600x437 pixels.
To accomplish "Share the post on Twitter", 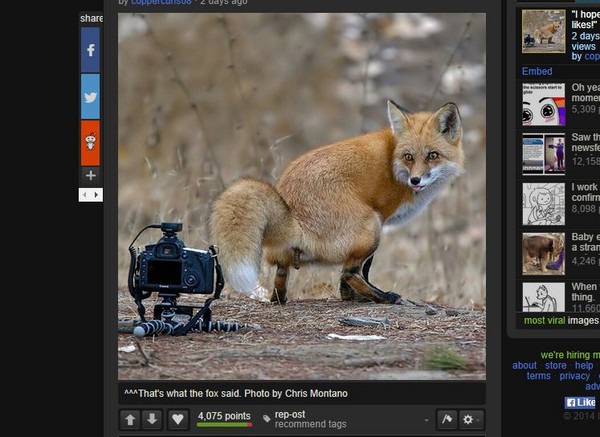I will pyautogui.click(x=90, y=96).
